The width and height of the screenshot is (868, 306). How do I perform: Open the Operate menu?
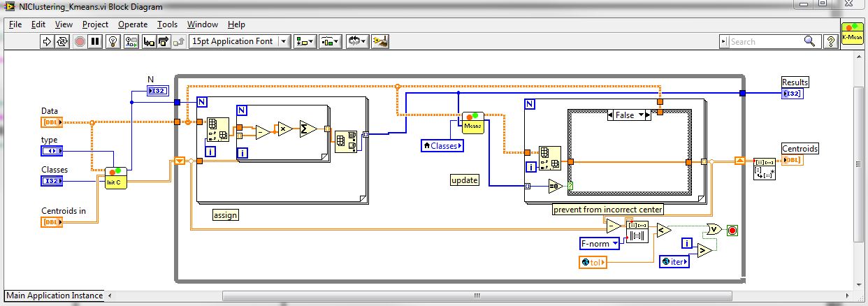(132, 24)
